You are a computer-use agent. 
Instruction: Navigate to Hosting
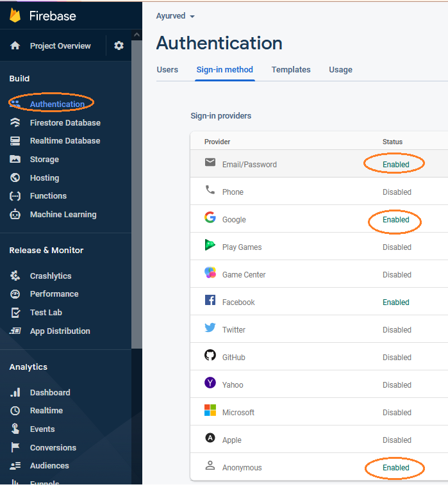(x=45, y=178)
